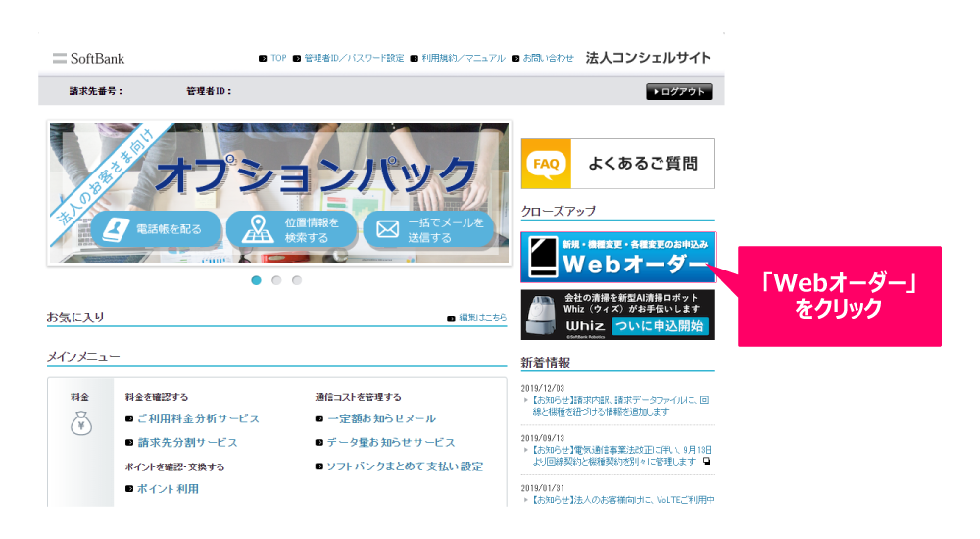Image resolution: width=980 pixels, height=539 pixels.
Task: Click the Webオーダー banner
Action: [618, 257]
